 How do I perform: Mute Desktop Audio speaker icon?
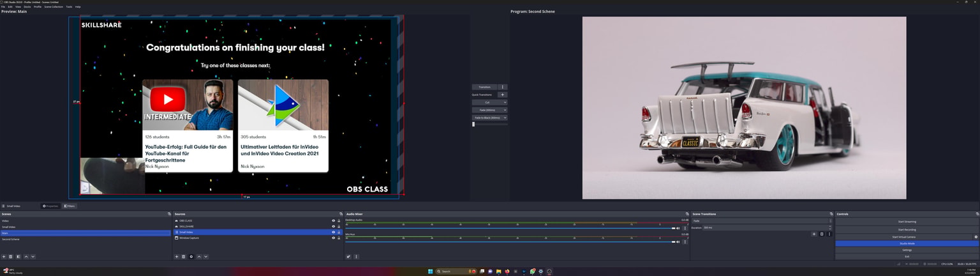tap(678, 228)
